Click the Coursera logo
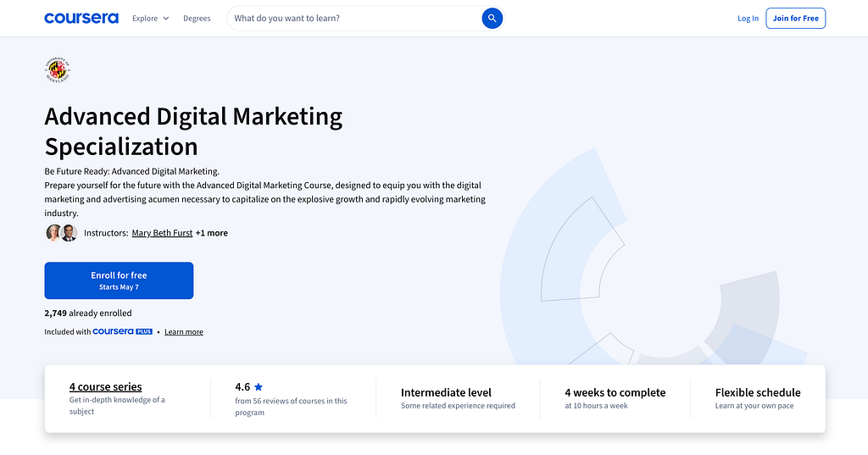 (81, 19)
